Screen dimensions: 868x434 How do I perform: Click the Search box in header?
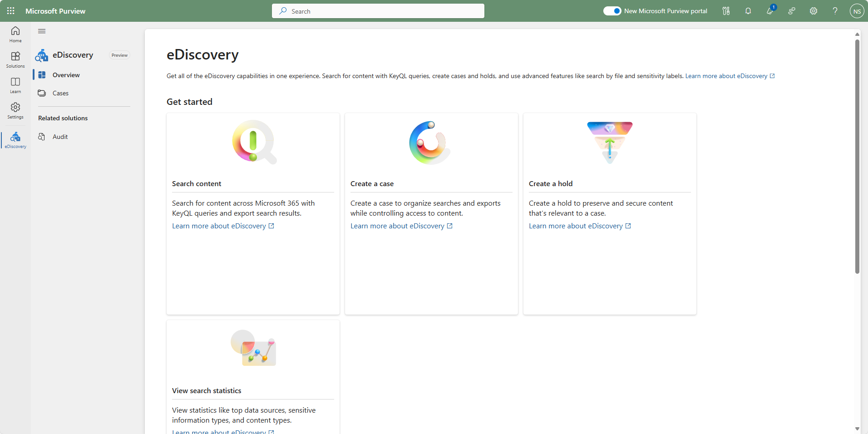coord(378,11)
